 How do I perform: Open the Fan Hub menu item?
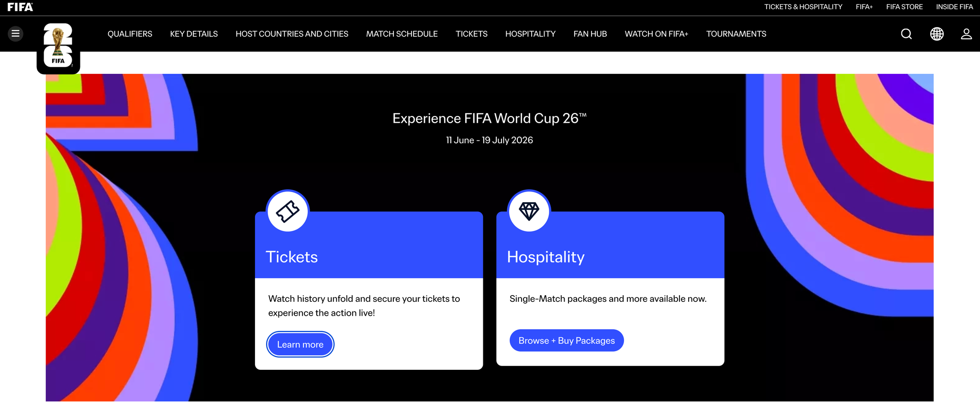click(590, 34)
